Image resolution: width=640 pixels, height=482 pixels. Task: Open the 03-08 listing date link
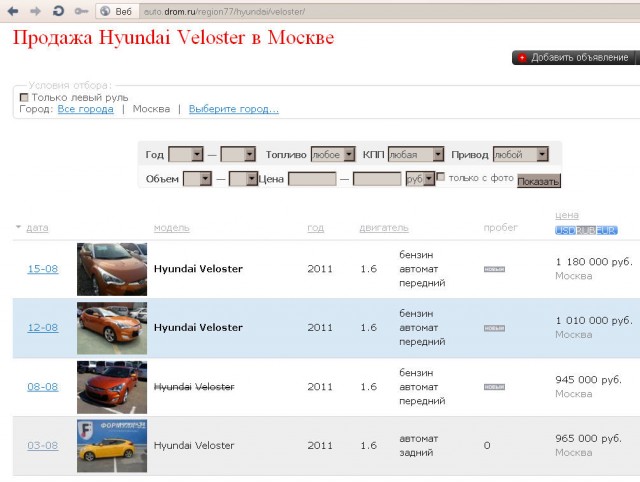(x=43, y=446)
